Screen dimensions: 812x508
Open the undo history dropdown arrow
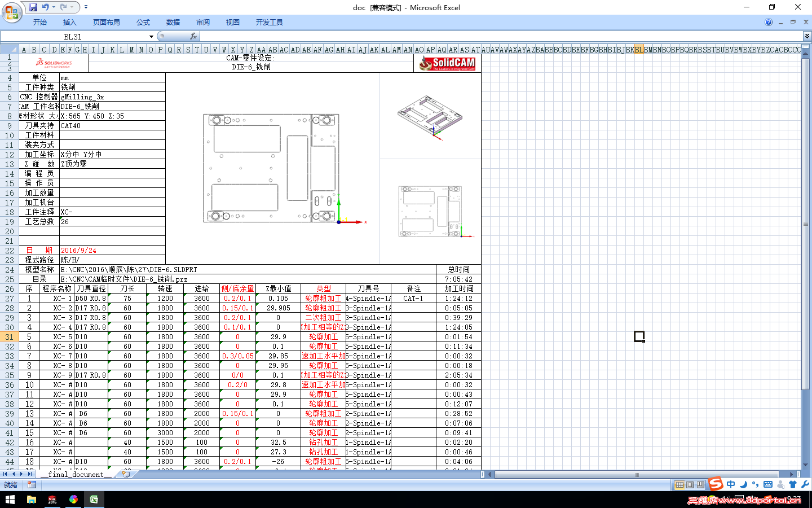pos(54,7)
